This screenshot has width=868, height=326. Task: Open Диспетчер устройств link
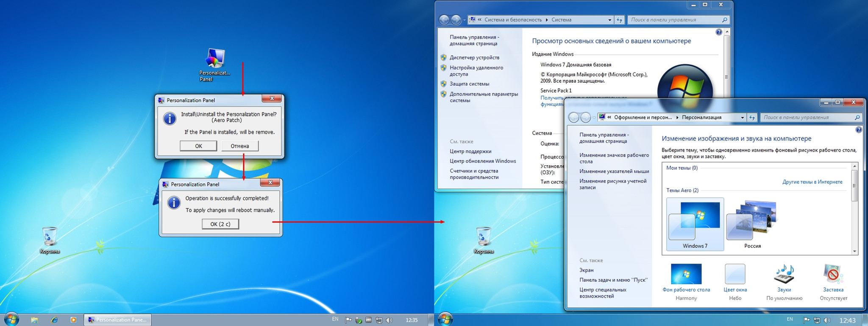click(474, 57)
